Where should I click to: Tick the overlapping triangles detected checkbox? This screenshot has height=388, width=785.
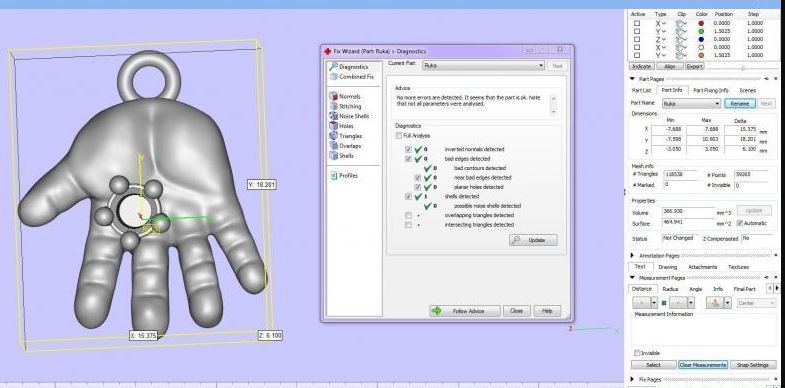pos(409,215)
